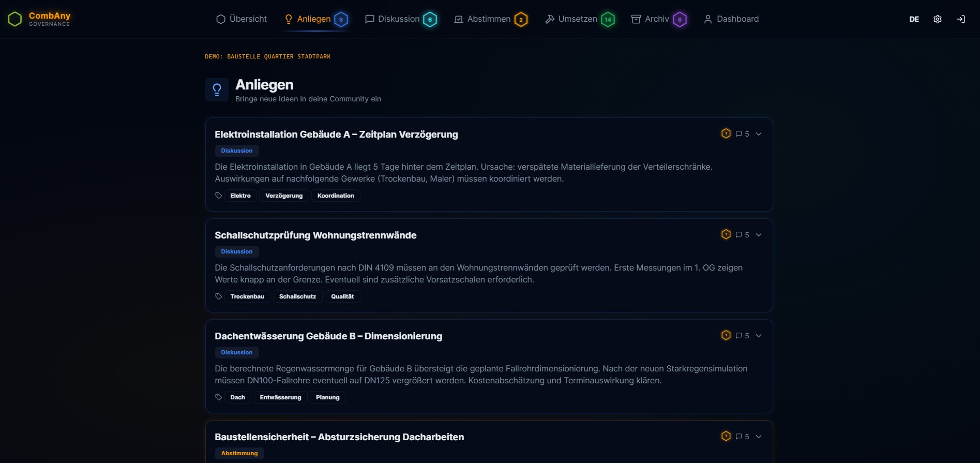Screen dimensions: 980x463
Task: Open the Übersicht tab
Action: pos(242,19)
